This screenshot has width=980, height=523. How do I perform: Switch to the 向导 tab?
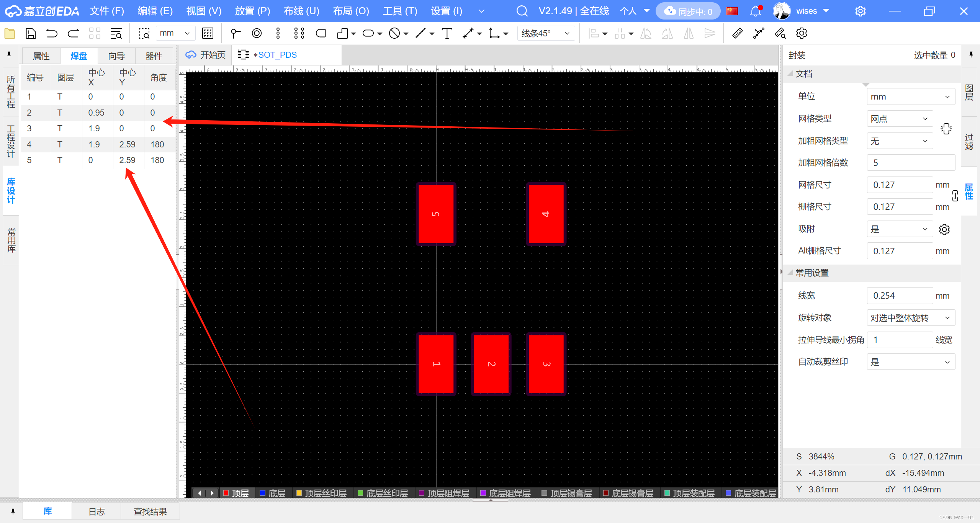click(x=116, y=56)
